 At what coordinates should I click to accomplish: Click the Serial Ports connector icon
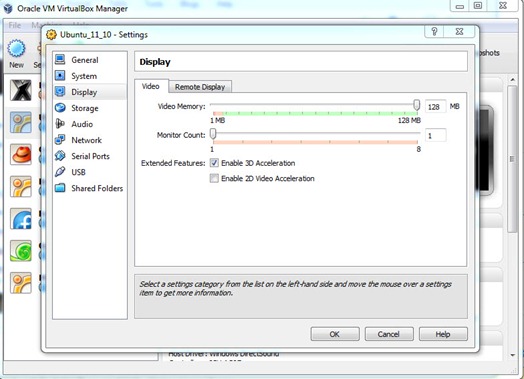(x=60, y=156)
